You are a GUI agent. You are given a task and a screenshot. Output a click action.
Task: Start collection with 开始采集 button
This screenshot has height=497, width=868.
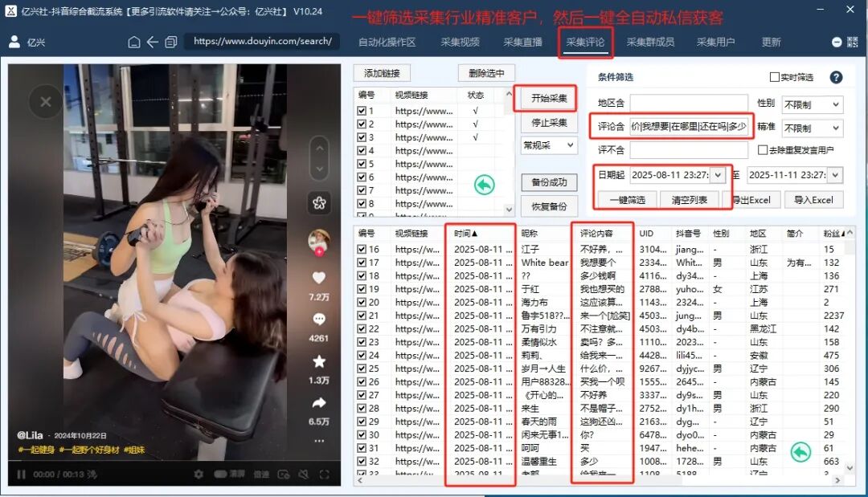click(x=549, y=99)
